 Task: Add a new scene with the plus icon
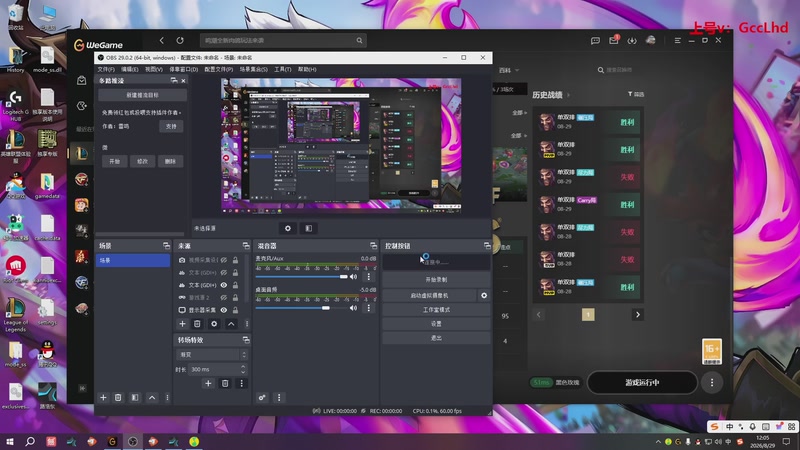click(103, 397)
